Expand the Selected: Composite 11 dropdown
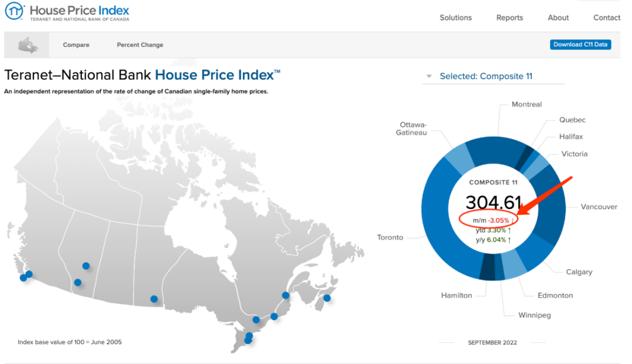This screenshot has height=364, width=632. (493, 76)
